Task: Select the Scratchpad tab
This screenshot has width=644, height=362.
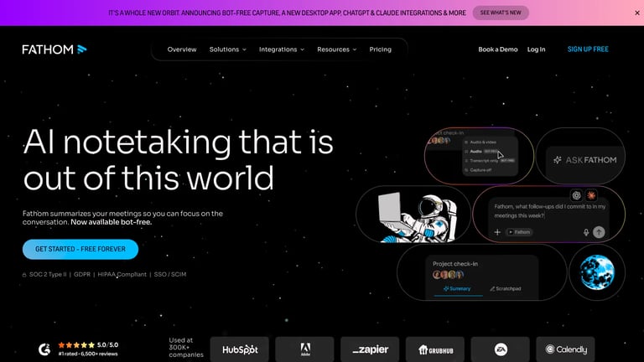Action: pyautogui.click(x=505, y=288)
